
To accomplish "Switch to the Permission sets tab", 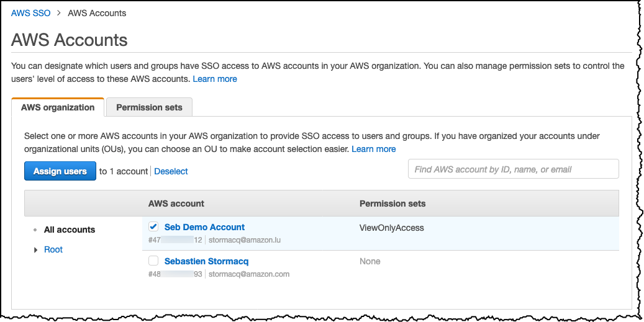I will pyautogui.click(x=149, y=107).
